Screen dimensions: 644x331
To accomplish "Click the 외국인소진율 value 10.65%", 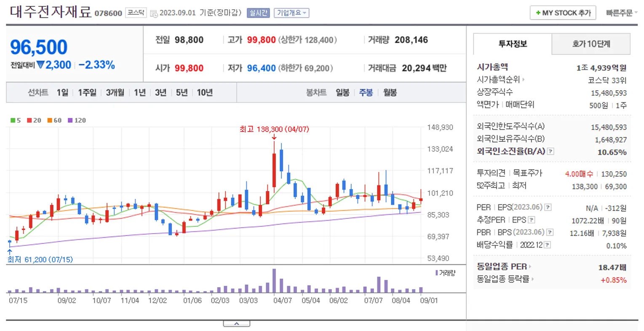I will pyautogui.click(x=612, y=152).
